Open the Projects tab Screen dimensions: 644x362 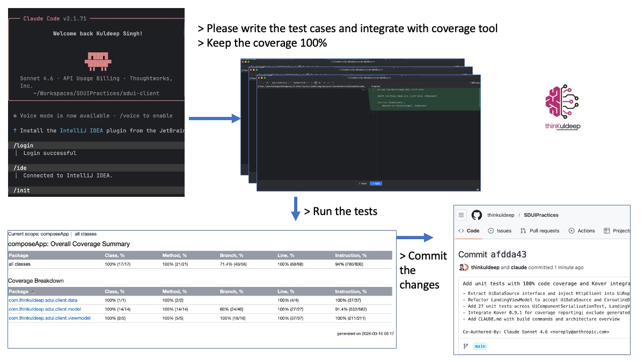[x=617, y=231]
